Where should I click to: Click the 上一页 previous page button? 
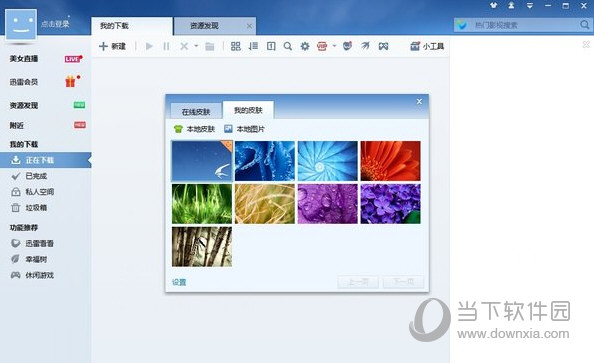[x=358, y=282]
